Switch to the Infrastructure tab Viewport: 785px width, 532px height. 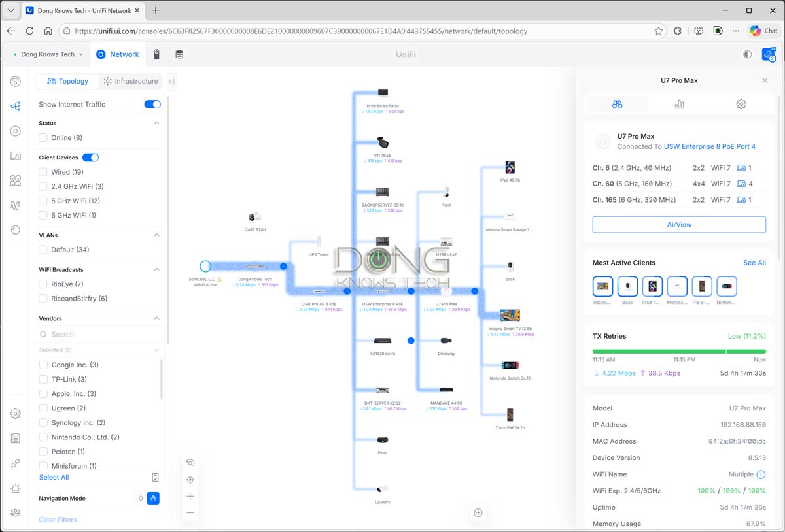pos(130,81)
